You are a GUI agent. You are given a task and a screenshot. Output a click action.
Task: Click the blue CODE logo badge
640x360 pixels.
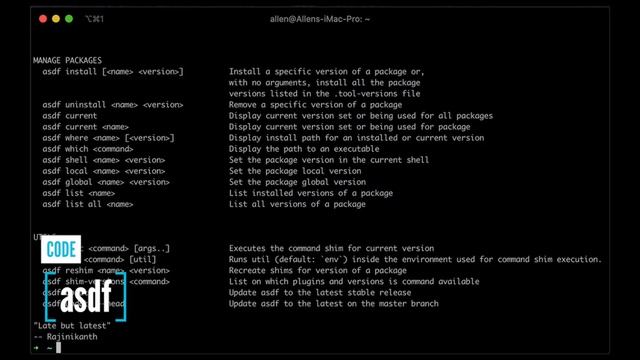[x=61, y=249]
